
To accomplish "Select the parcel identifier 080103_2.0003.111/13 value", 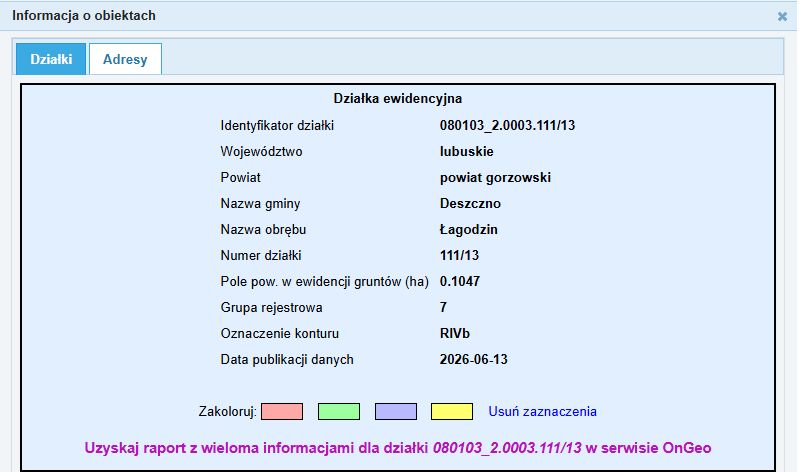I will (x=507, y=125).
